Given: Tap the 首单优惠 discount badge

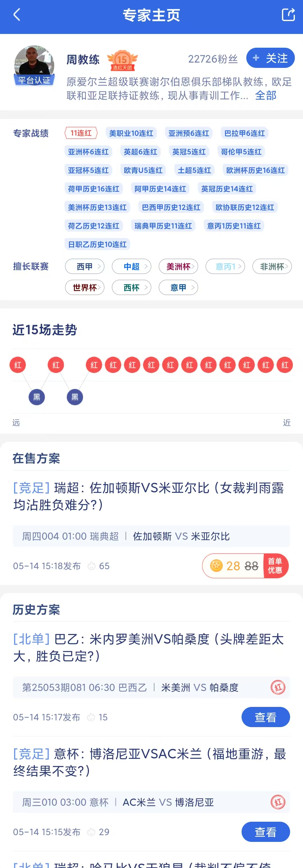Looking at the screenshot, I should click(275, 566).
